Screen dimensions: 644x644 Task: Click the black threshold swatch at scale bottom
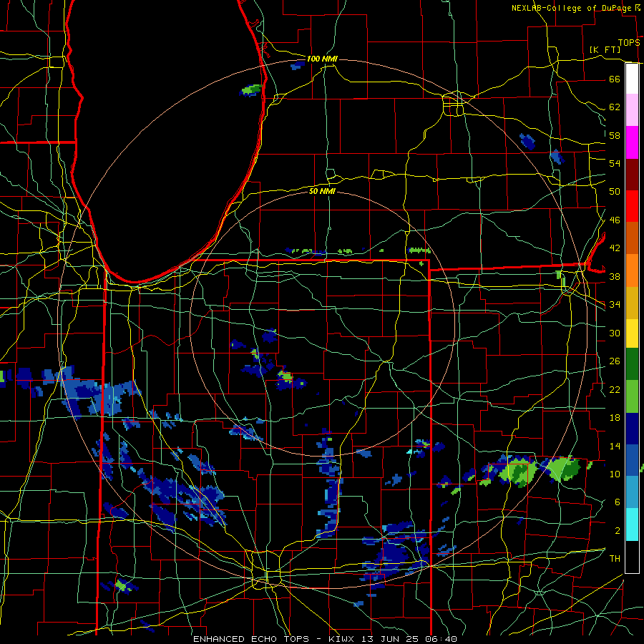632,557
